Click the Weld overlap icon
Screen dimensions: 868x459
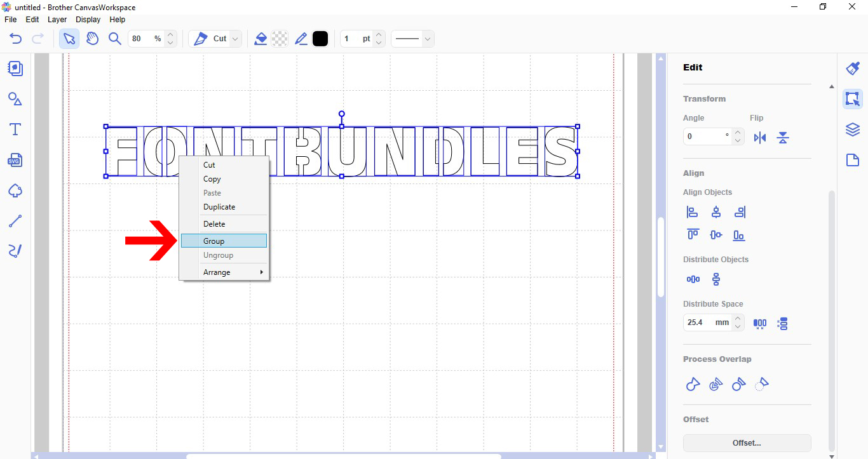point(693,384)
